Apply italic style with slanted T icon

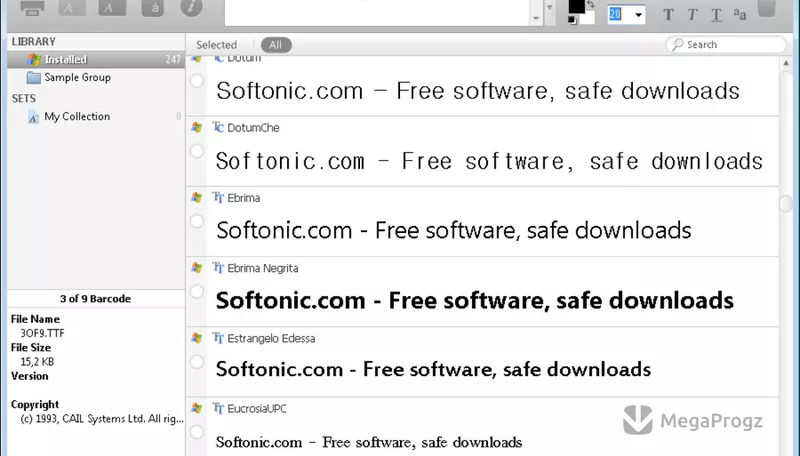pyautogui.click(x=692, y=14)
